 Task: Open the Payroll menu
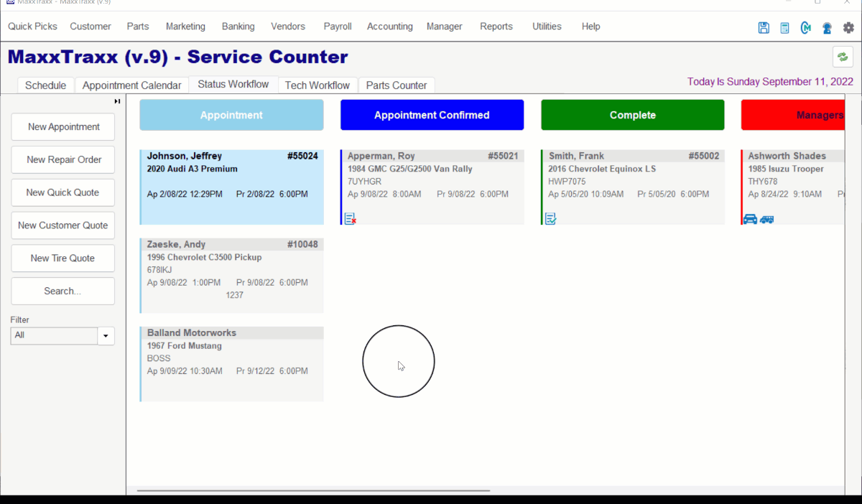pyautogui.click(x=338, y=27)
